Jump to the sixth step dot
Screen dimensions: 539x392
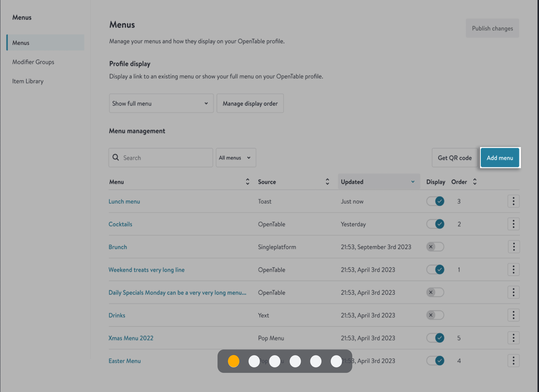tap(336, 361)
